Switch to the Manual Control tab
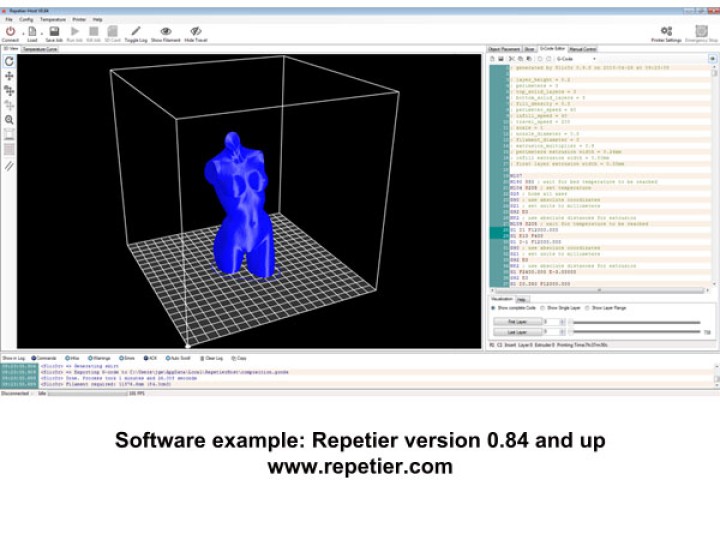720x540 pixels. click(x=583, y=49)
